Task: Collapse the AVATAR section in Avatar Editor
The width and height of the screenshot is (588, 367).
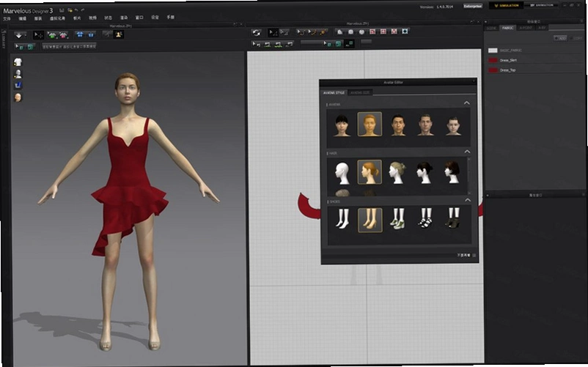Action: [x=467, y=103]
